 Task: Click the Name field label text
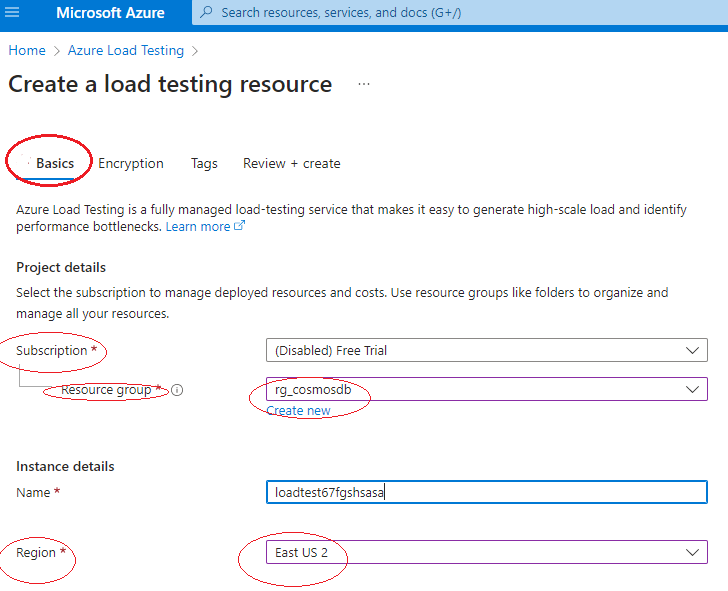point(34,492)
